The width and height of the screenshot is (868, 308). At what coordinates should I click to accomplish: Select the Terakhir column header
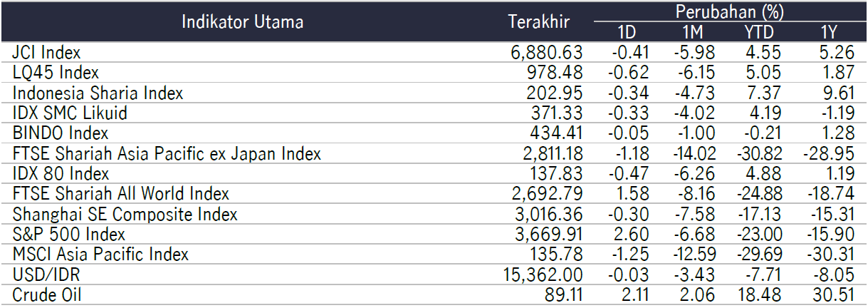pyautogui.click(x=539, y=21)
